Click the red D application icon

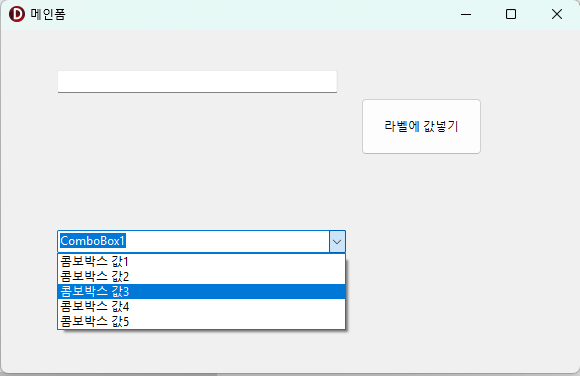pos(17,14)
